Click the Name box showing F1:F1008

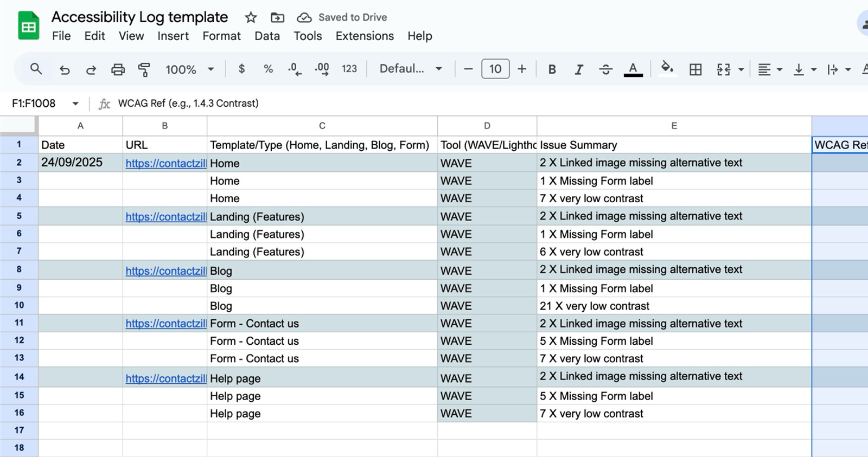pos(34,103)
